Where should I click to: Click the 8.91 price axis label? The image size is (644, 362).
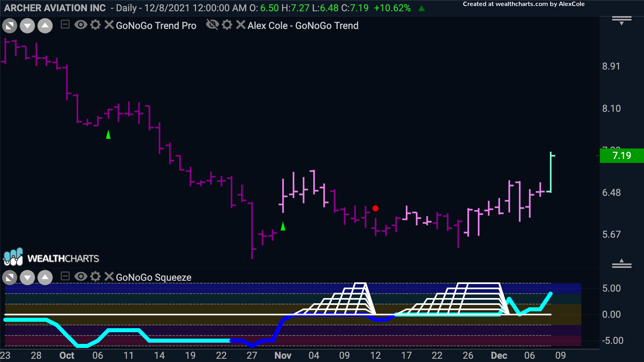pos(611,66)
